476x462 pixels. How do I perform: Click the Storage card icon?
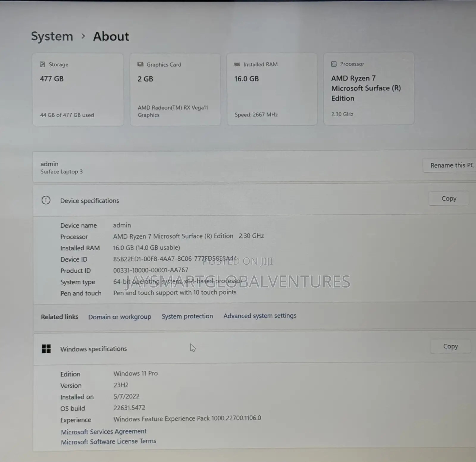click(x=42, y=65)
